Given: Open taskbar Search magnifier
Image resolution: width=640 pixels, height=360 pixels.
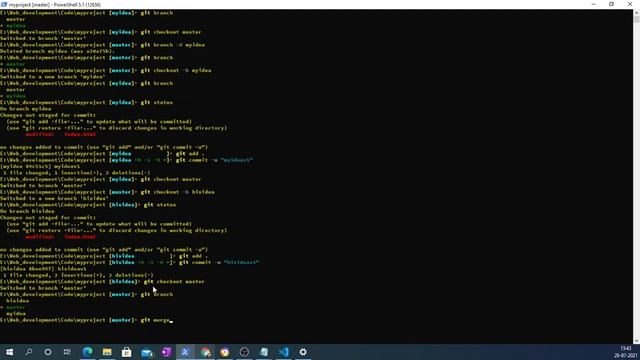Looking at the screenshot, I should [29, 352].
